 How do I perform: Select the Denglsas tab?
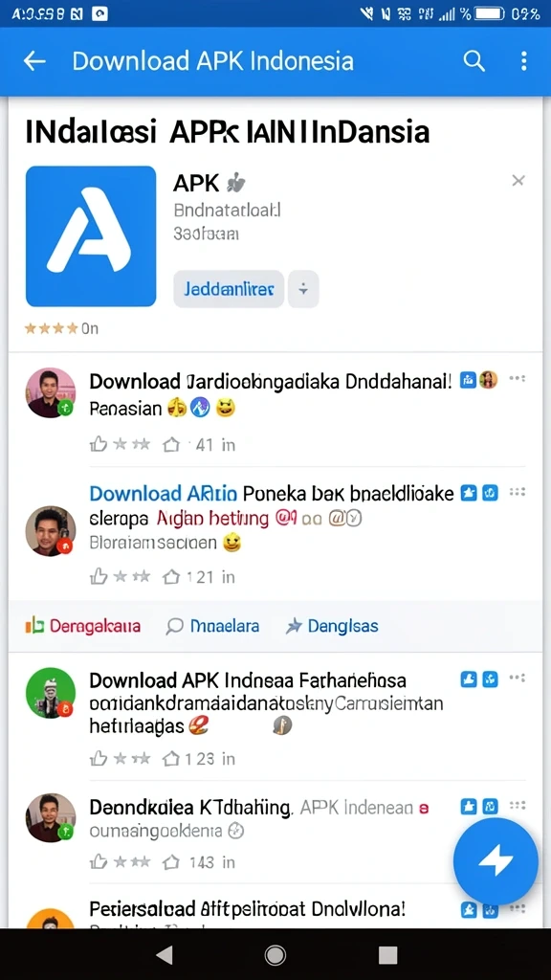(x=332, y=626)
